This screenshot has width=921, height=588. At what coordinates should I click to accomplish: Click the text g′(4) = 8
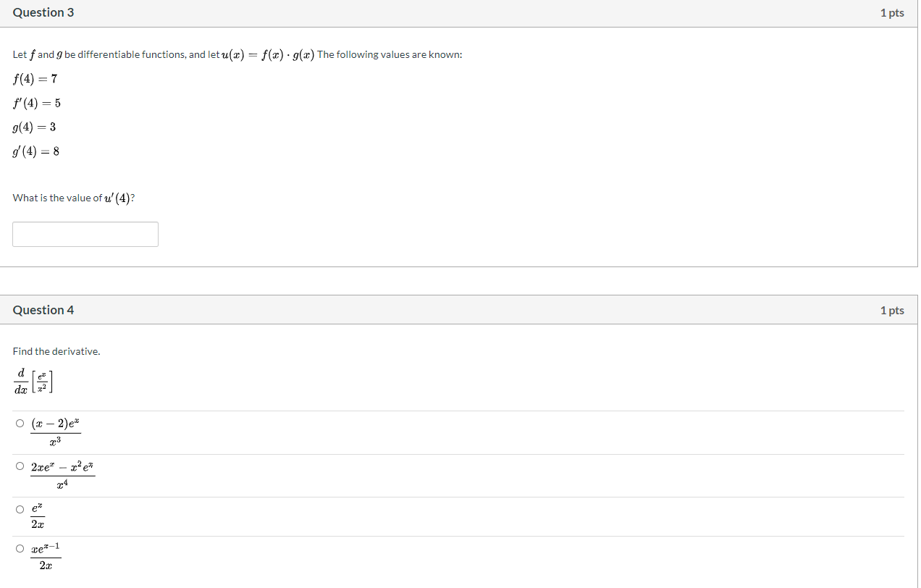click(35, 151)
